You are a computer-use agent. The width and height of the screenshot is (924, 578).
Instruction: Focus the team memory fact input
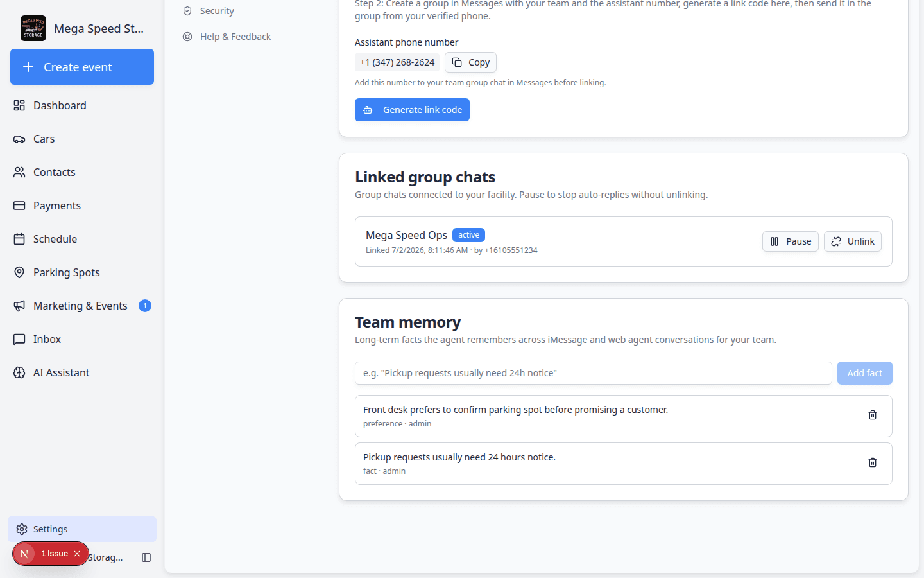(594, 373)
